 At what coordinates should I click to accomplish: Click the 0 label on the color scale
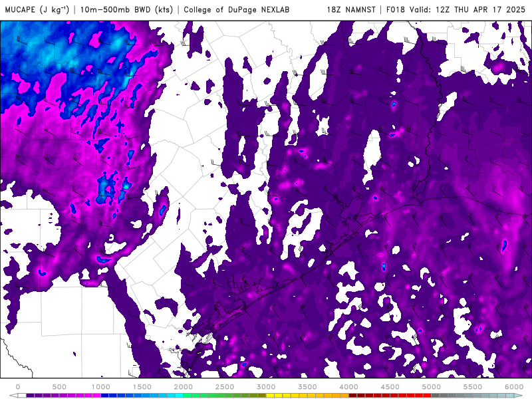pyautogui.click(x=18, y=387)
